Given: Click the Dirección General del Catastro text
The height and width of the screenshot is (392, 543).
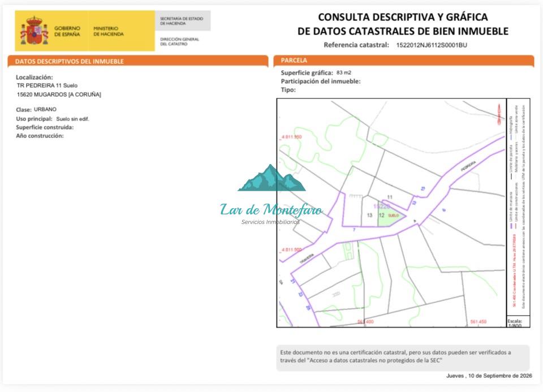Looking at the screenshot, I should (x=179, y=41).
